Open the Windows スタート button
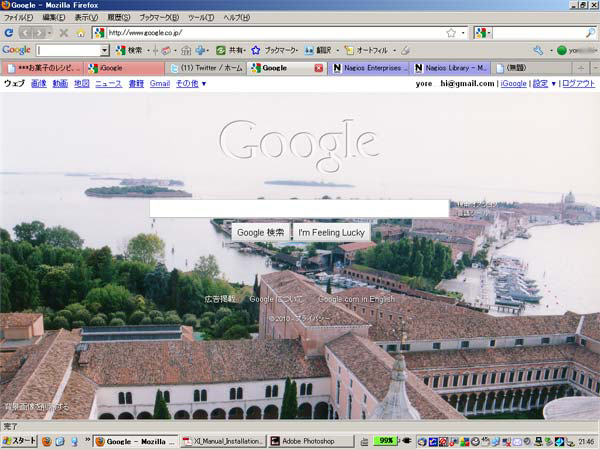Viewport: 600px width, 450px height. (19, 441)
